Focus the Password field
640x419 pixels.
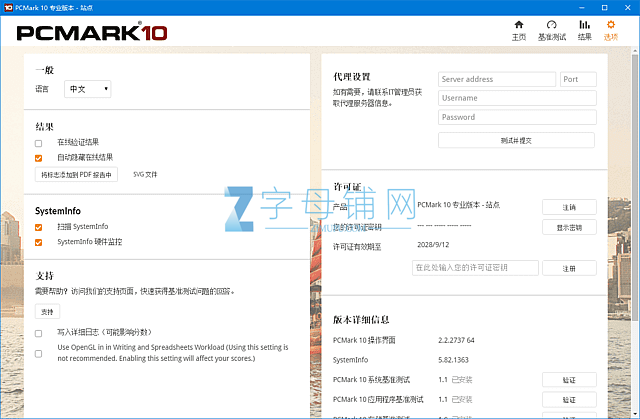pos(517,117)
